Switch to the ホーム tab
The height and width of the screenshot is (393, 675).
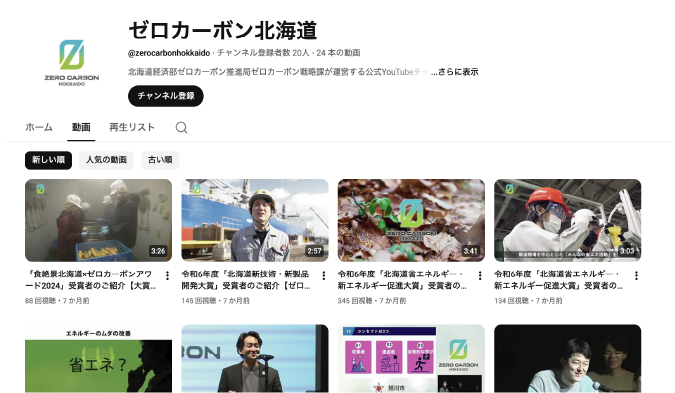[x=39, y=127]
